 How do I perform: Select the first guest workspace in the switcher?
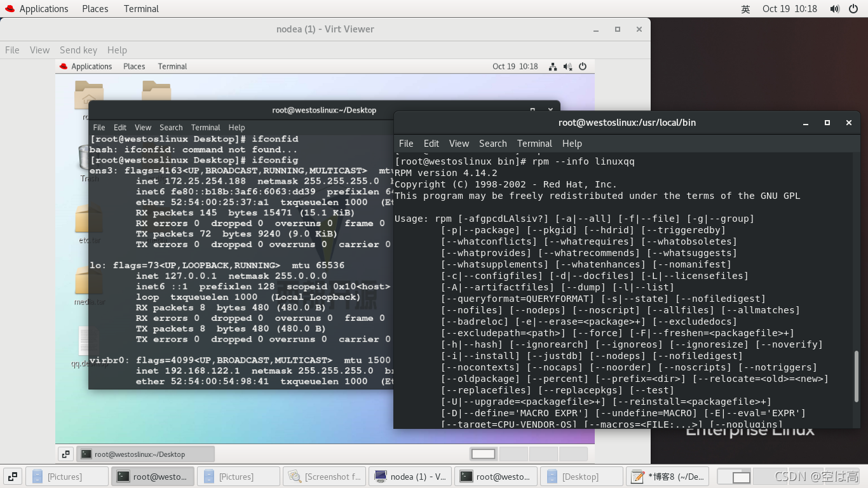(x=483, y=454)
